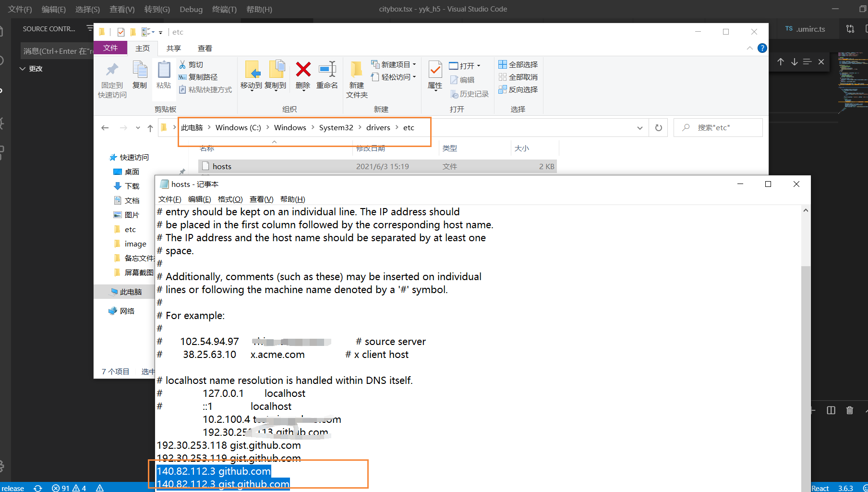Open recent locations dropdown arrow
The height and width of the screenshot is (492, 868).
[x=138, y=128]
